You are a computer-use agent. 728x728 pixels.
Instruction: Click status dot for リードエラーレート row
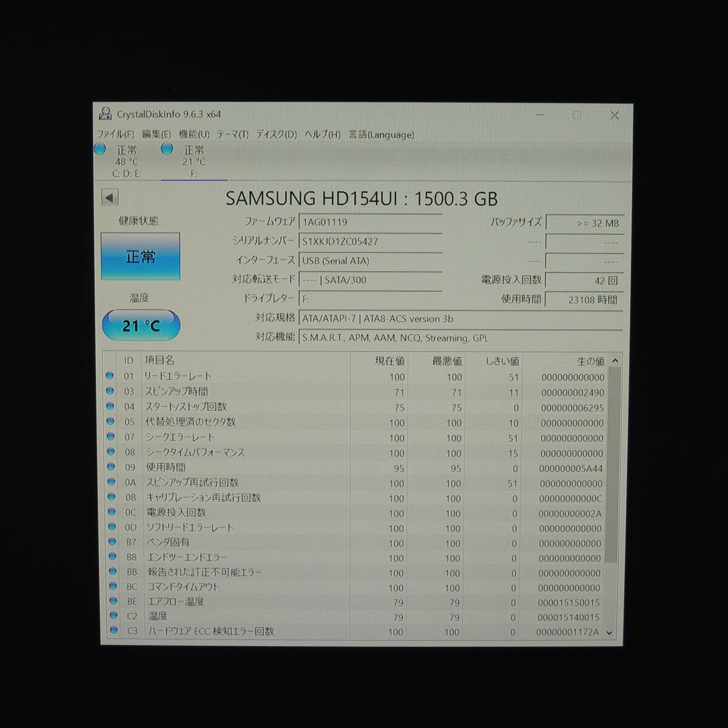point(110,376)
